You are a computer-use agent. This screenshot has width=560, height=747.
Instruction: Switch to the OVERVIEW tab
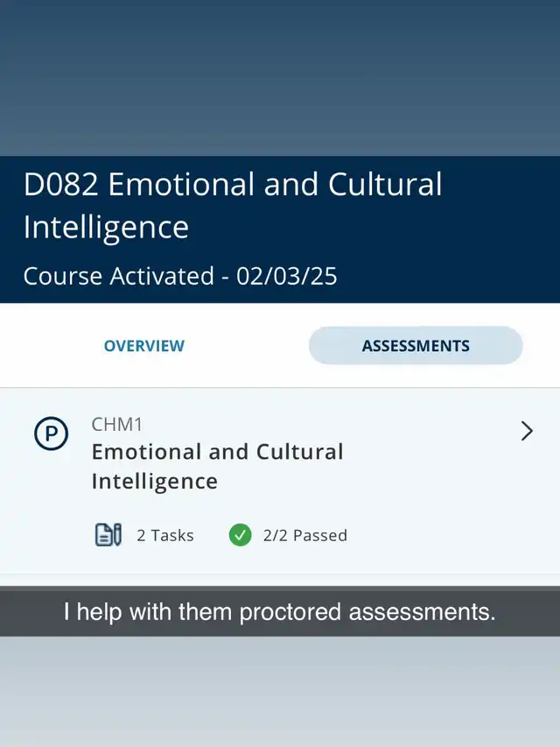(144, 345)
